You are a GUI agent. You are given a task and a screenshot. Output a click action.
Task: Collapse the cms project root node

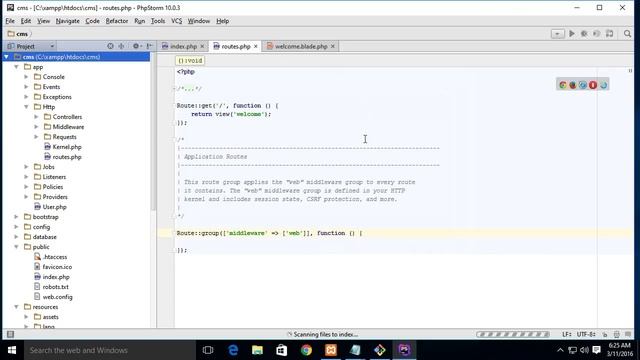pos(7,57)
